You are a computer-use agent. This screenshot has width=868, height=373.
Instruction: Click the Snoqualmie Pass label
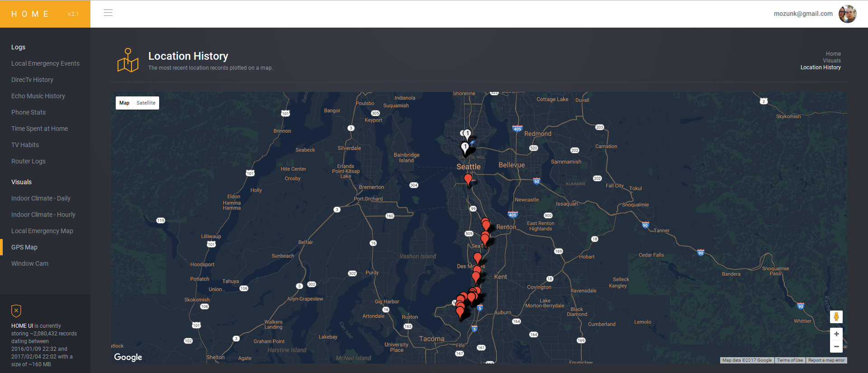click(x=775, y=271)
